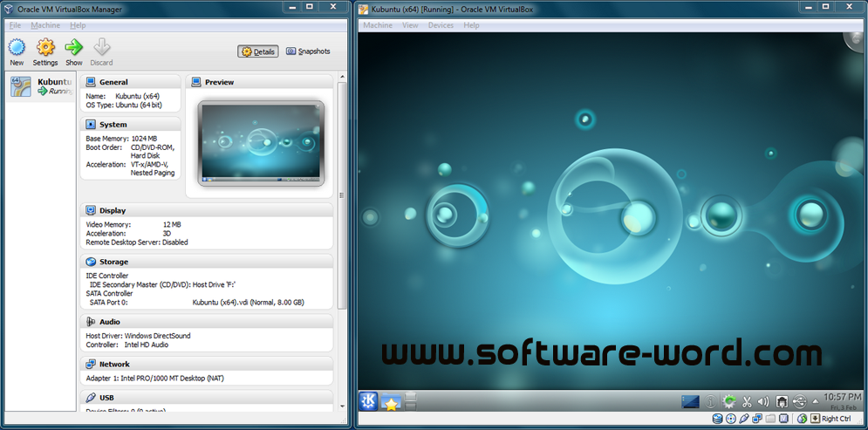Click mouse integration status bar icon
Image resolution: width=868 pixels, height=430 pixels.
pyautogui.click(x=802, y=419)
